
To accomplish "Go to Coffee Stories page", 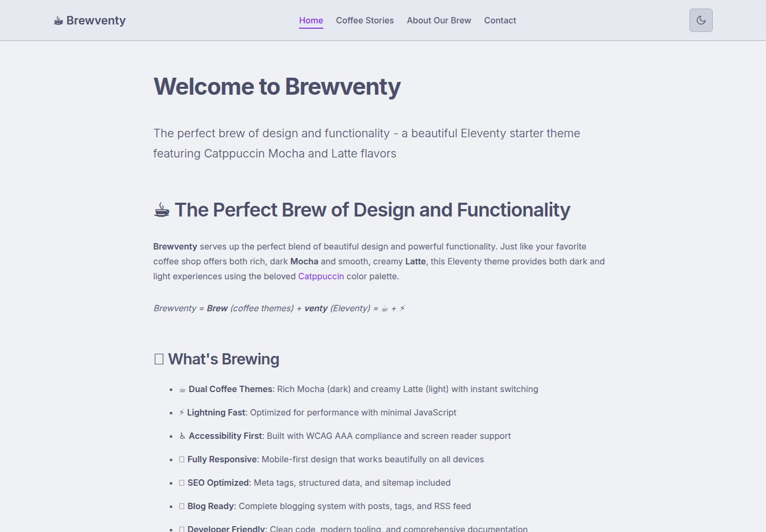I will 365,20.
